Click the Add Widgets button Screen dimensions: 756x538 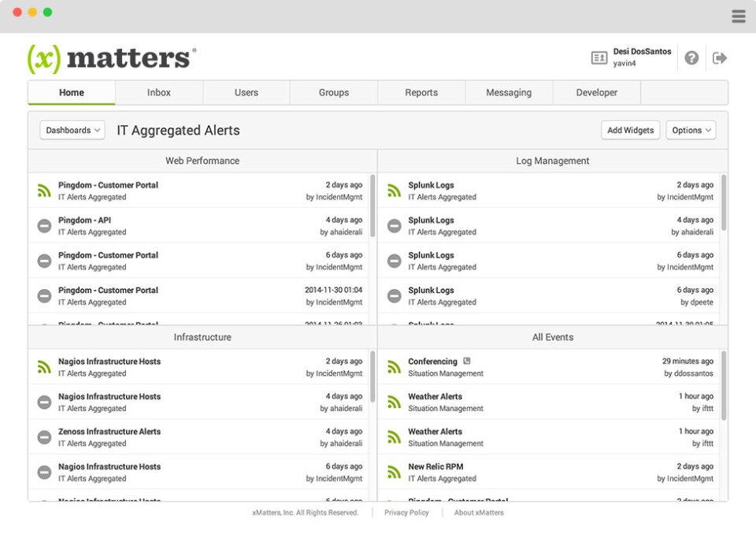[x=630, y=130]
